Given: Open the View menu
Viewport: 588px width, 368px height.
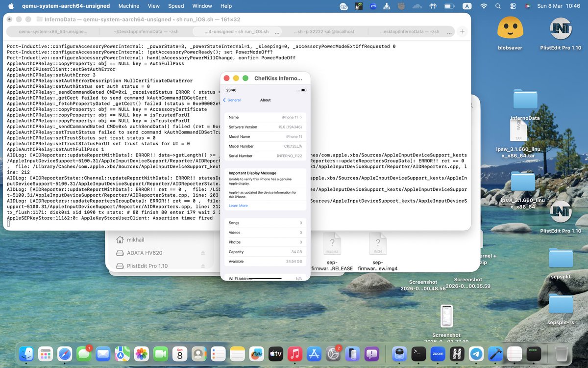Looking at the screenshot, I should pos(154,6).
